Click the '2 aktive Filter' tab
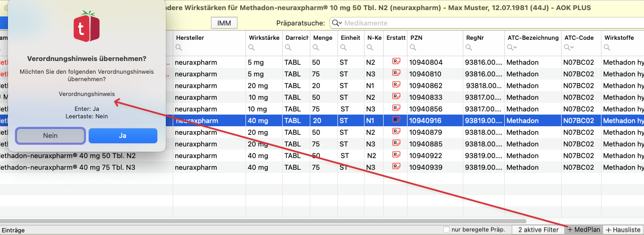 point(538,230)
